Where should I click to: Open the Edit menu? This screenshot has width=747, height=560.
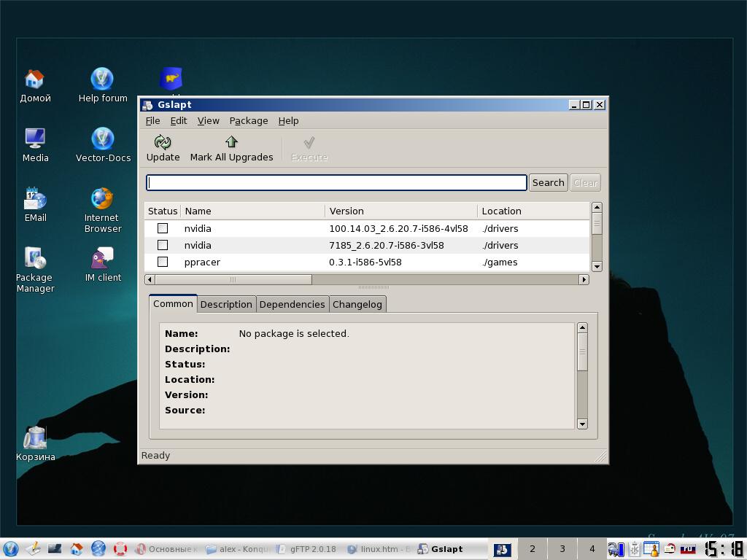[179, 121]
